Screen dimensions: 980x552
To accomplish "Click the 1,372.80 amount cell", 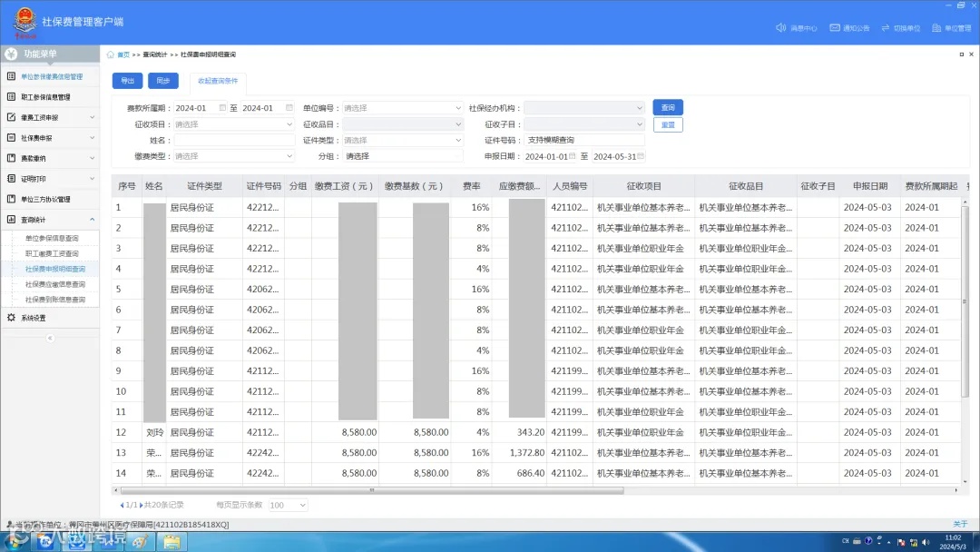I will [527, 453].
